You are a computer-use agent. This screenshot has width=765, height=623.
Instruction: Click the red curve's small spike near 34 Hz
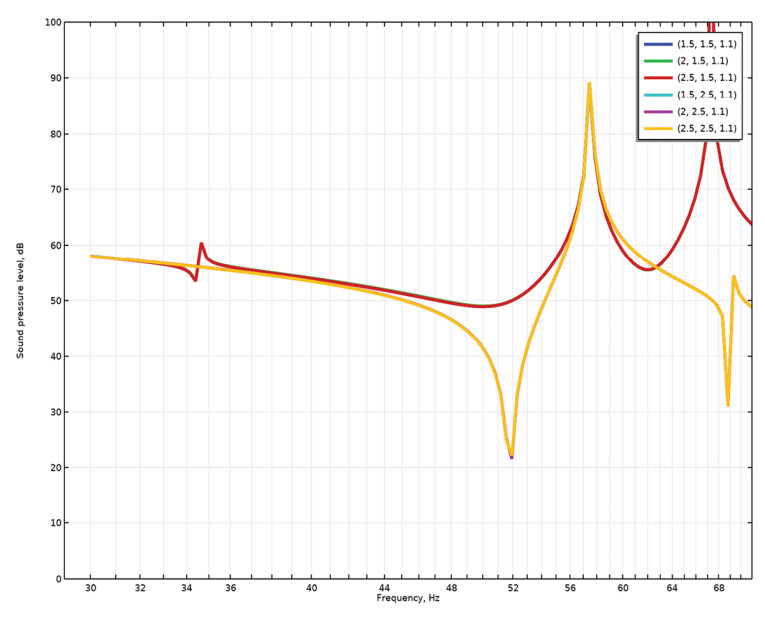(x=201, y=244)
